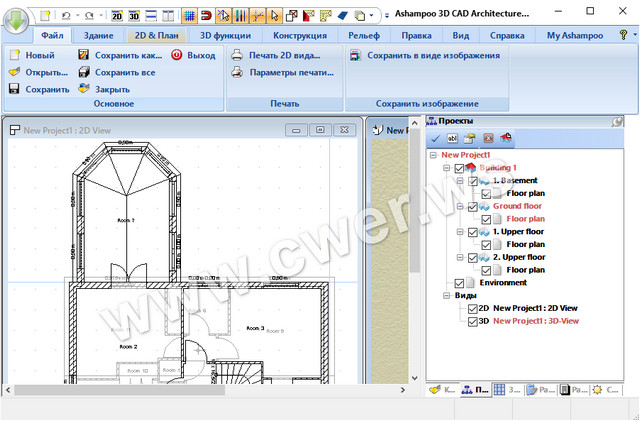Click the magnet snap icon in quick toolbar
The height and width of the screenshot is (421, 640).
coord(207,16)
